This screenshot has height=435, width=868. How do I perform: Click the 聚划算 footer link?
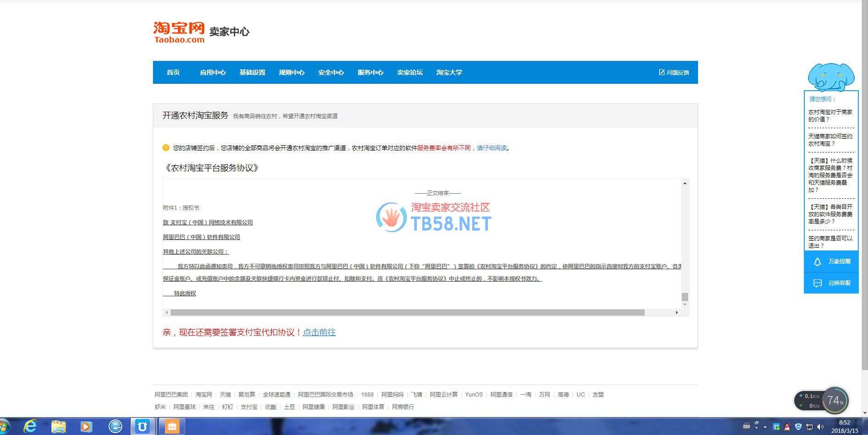click(247, 395)
